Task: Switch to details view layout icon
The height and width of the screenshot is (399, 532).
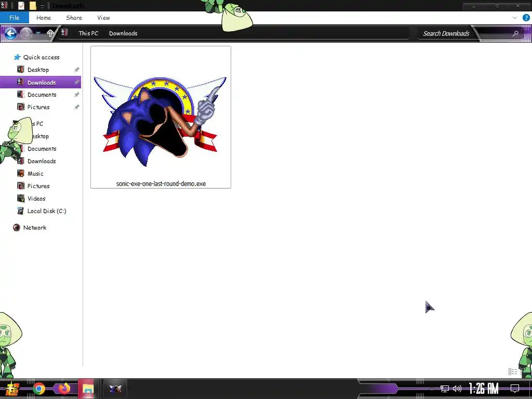Action: 512,372
